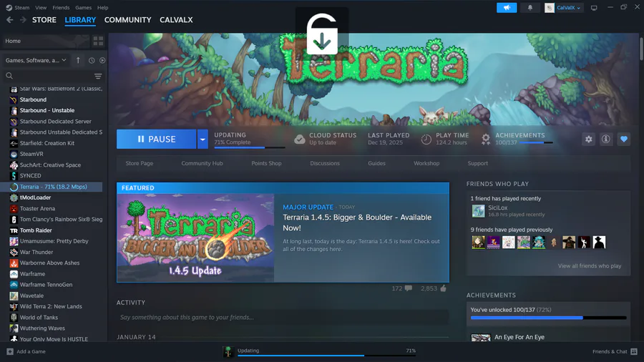The image size is (644, 362).
Task: Open Terraria Discussions link
Action: (x=325, y=163)
